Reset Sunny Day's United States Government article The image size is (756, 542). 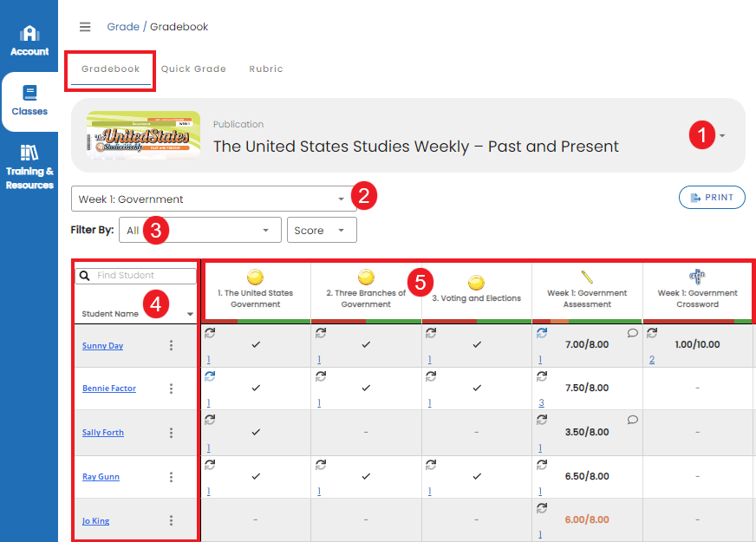[x=210, y=333]
